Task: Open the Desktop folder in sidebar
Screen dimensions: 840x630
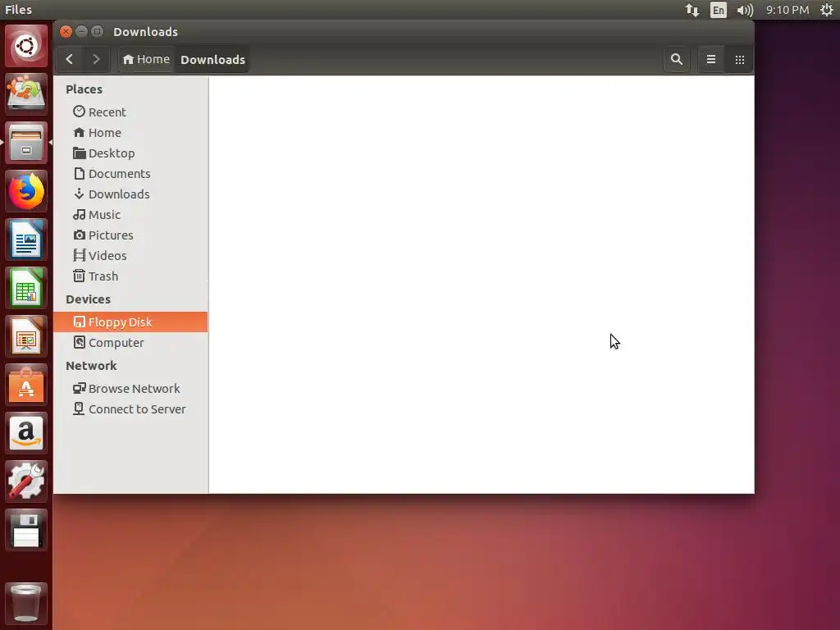Action: tap(130, 153)
